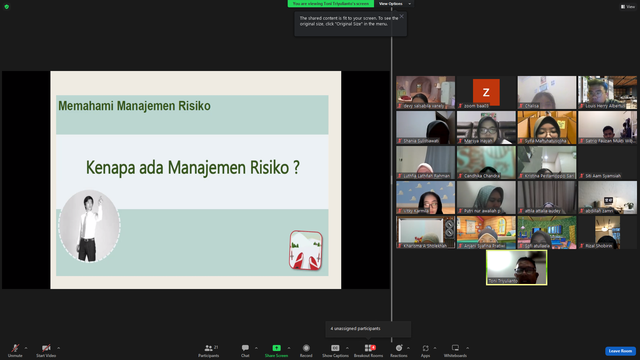Screen dimensions: 640x360
Task: Toggle Show Captions
Action: pos(335,350)
